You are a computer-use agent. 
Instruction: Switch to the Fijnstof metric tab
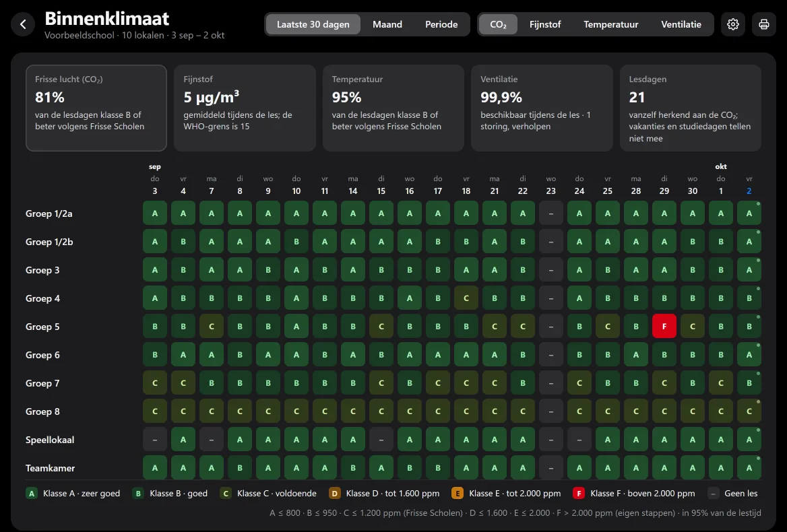545,24
